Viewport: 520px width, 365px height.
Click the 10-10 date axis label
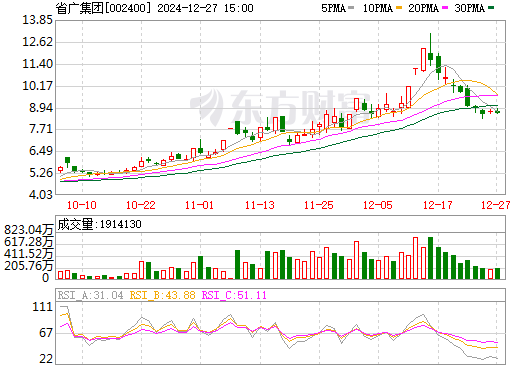(82, 205)
